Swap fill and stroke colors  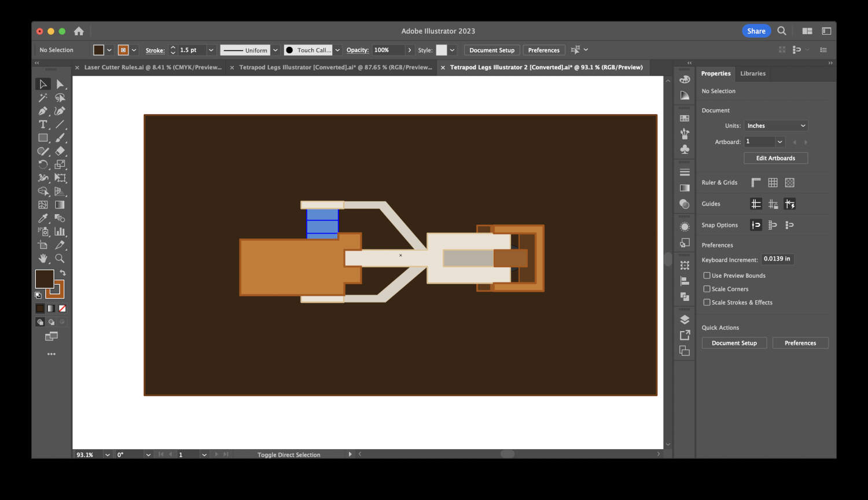62,273
